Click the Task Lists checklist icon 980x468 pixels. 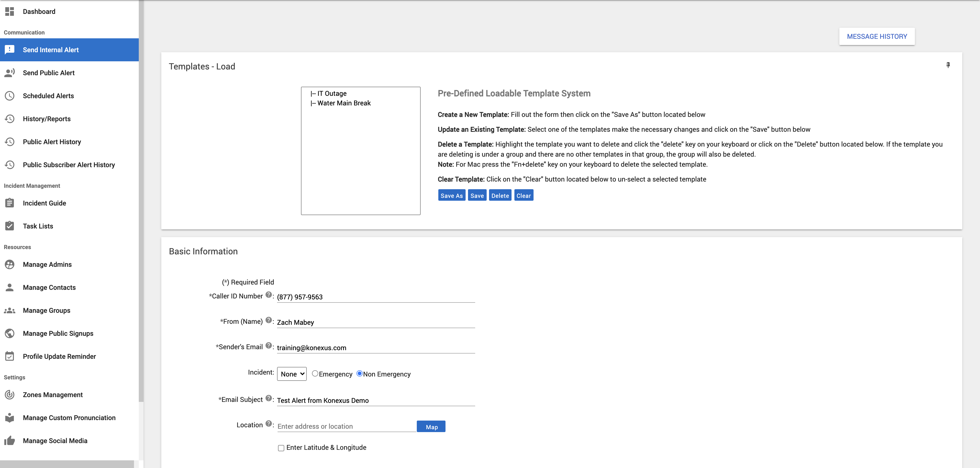tap(10, 226)
